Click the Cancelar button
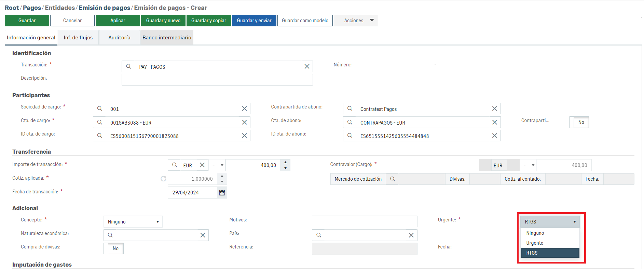The width and height of the screenshot is (644, 269). [x=72, y=21]
